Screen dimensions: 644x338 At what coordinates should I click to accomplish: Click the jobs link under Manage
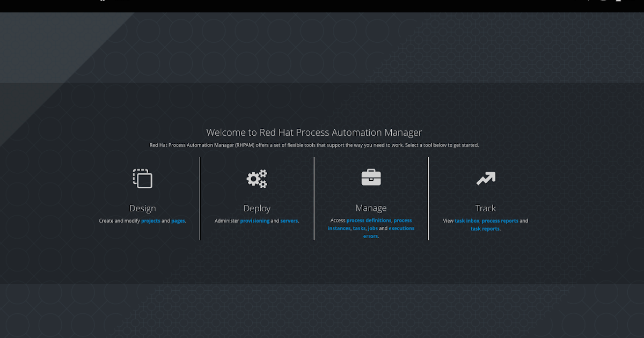pos(372,228)
